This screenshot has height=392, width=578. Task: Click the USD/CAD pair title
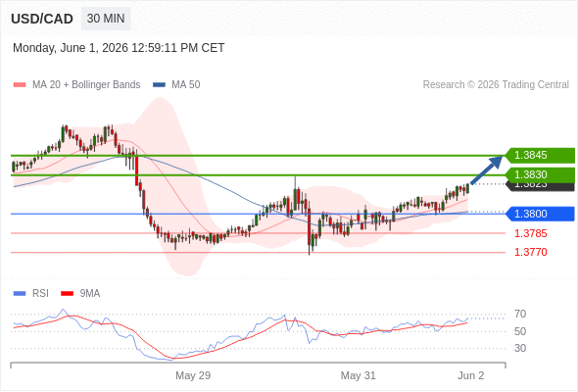(x=42, y=19)
